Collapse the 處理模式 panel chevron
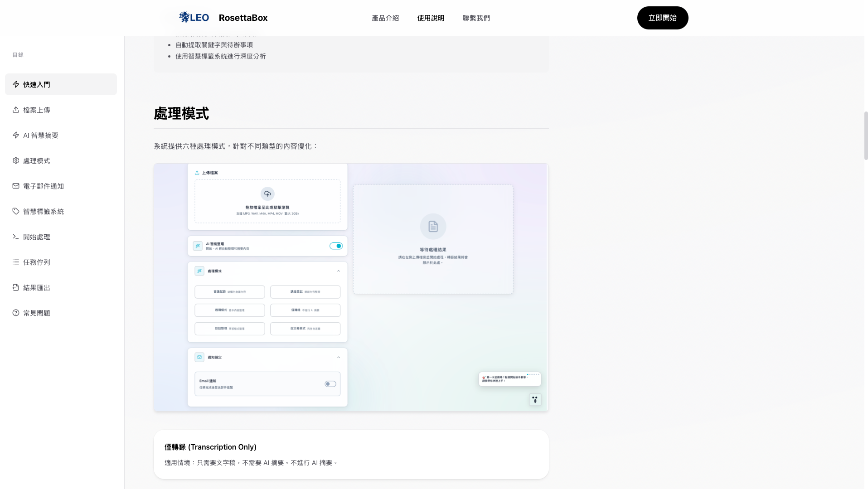The height and width of the screenshot is (489, 868). (x=339, y=271)
